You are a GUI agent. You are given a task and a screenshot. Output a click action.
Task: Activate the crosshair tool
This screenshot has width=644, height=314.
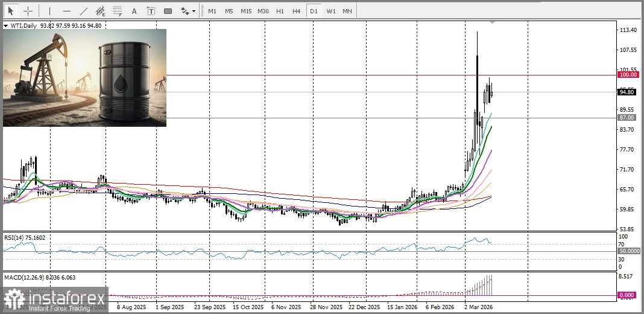28,11
